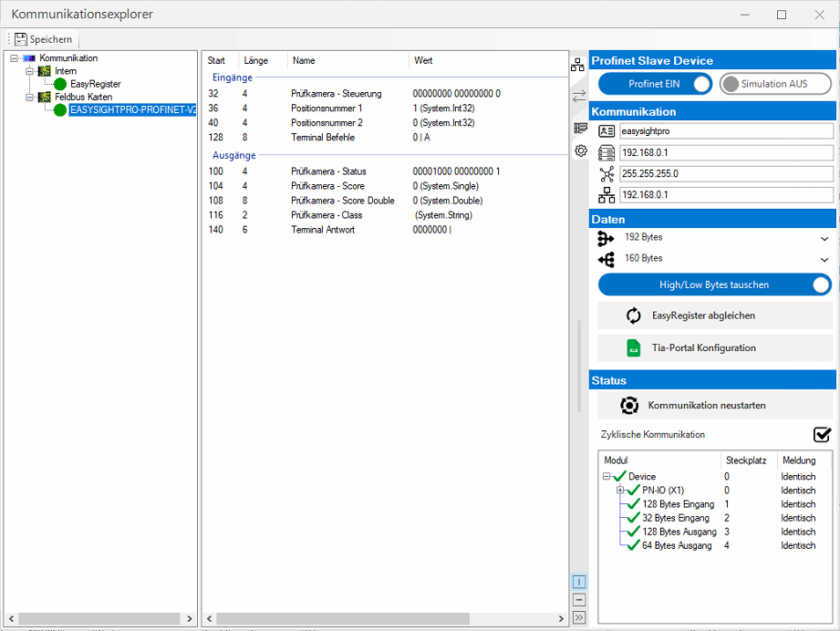Click the Speichern save icon
Viewport: 840px width, 631px height.
[21, 39]
